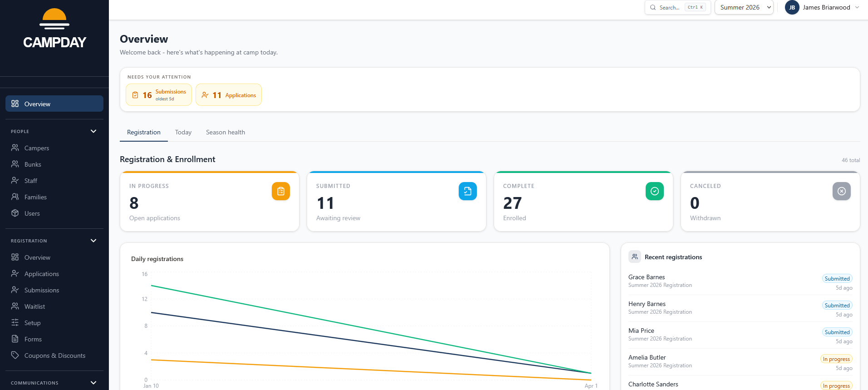The width and height of the screenshot is (868, 390).
Task: Open Setup in sidebar
Action: 54,323
